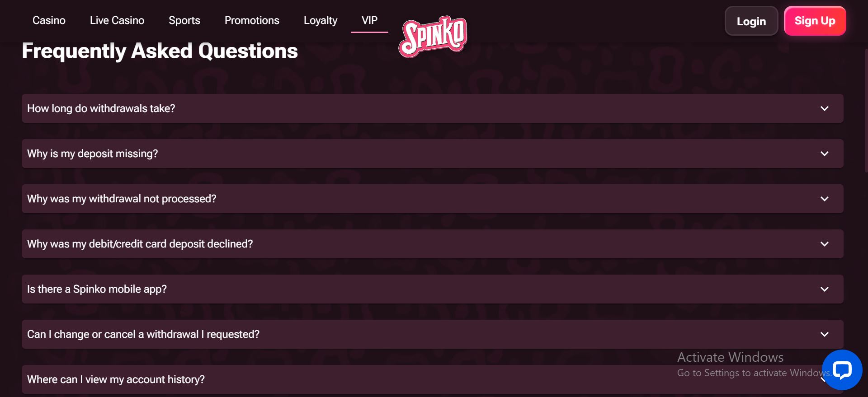Open 'Where can I view my account history?' question
The width and height of the screenshot is (868, 397).
pyautogui.click(x=116, y=379)
